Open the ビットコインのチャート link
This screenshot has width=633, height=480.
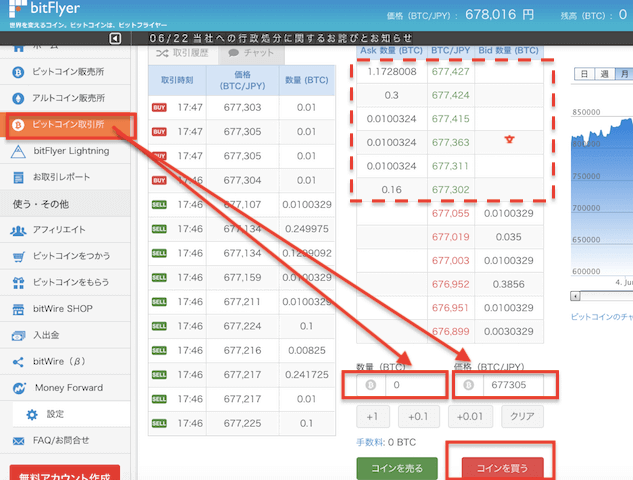pyautogui.click(x=602, y=317)
